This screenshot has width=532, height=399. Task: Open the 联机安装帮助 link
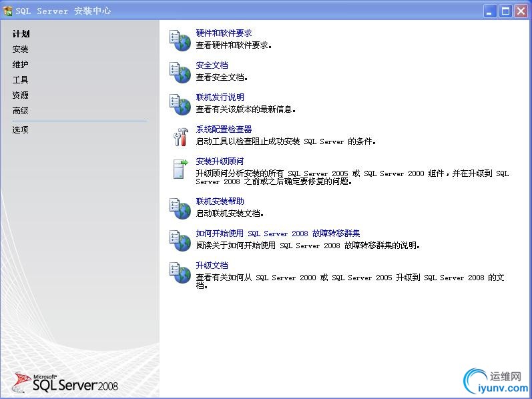click(x=220, y=202)
